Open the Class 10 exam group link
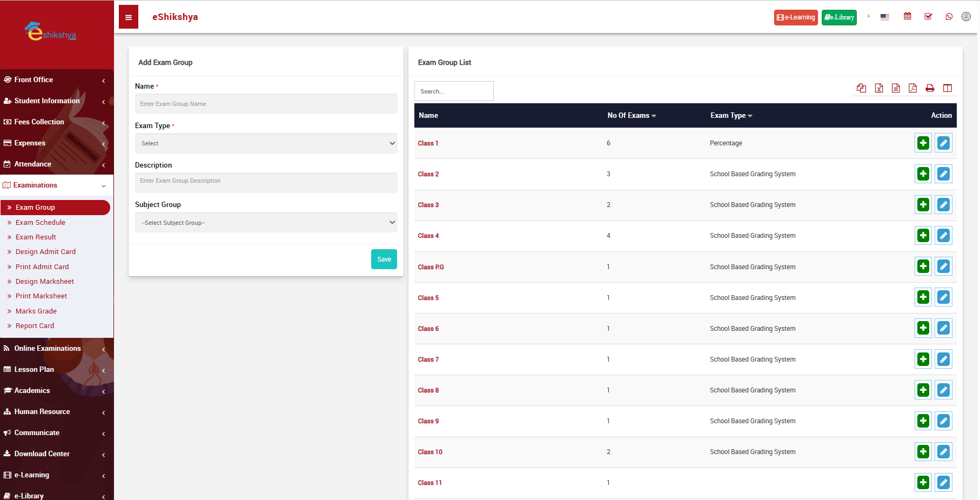Viewport: 980px width, 500px height. pyautogui.click(x=430, y=452)
